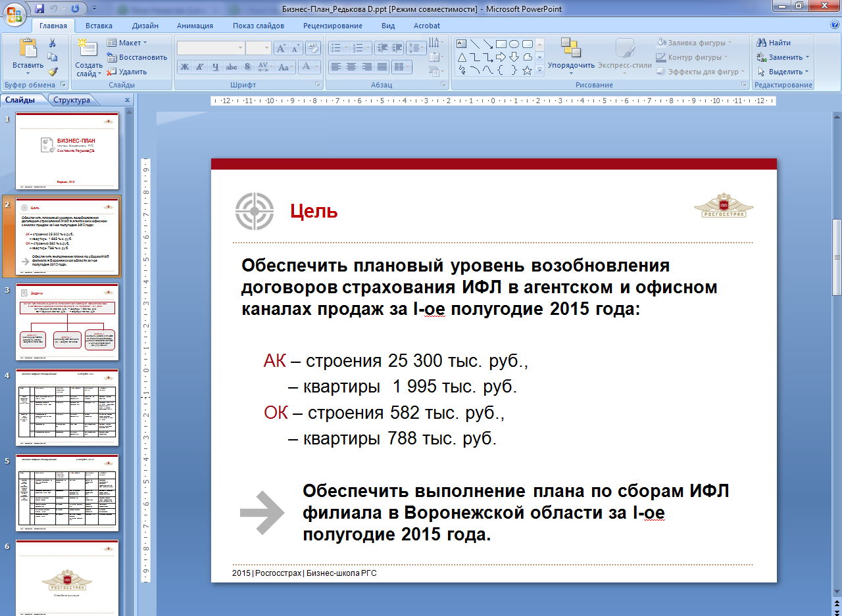The image size is (842, 616).
Task: Click the Найти find button
Action: click(x=774, y=43)
